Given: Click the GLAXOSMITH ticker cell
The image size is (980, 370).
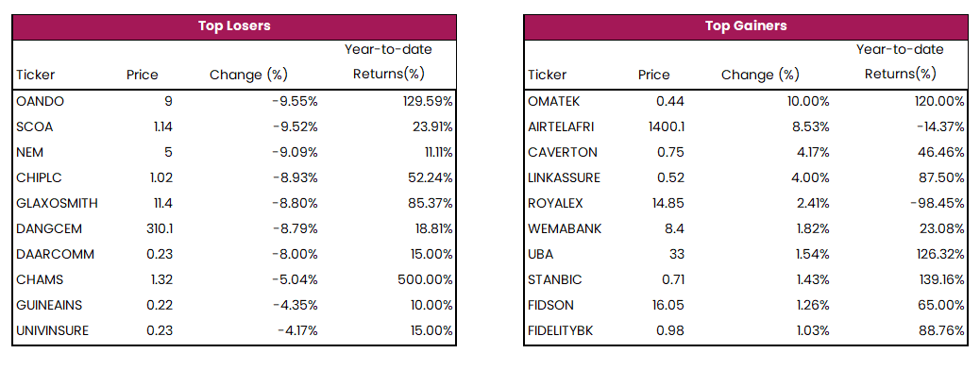Looking at the screenshot, I should coord(57,203).
